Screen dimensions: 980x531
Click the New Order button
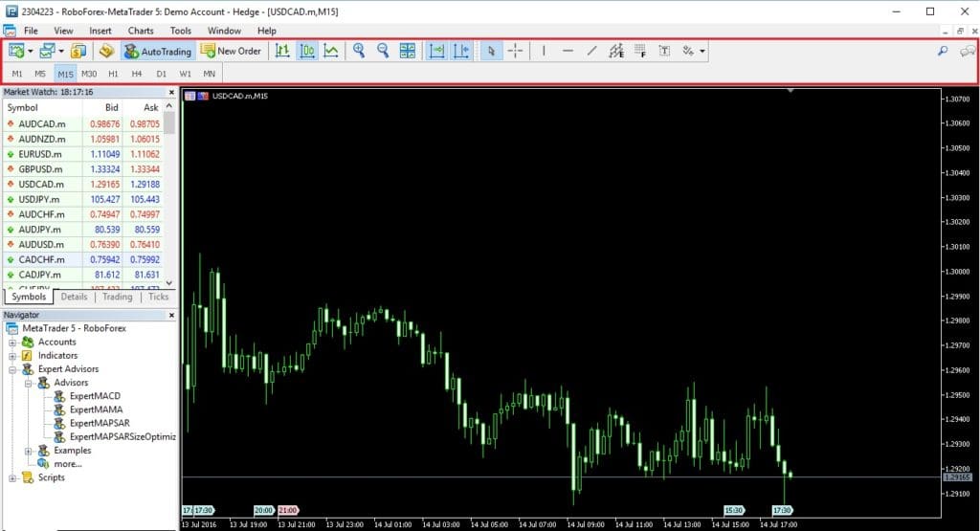[x=232, y=52]
